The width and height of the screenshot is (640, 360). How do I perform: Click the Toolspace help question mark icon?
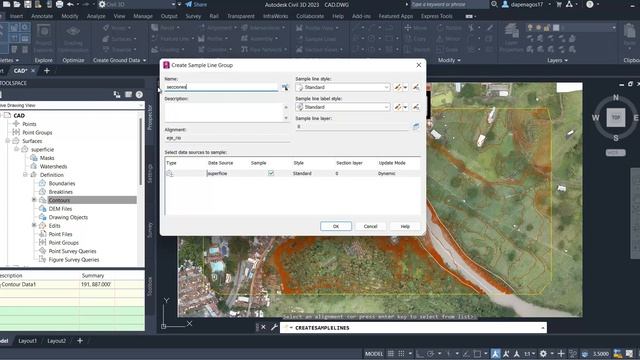click(x=139, y=94)
